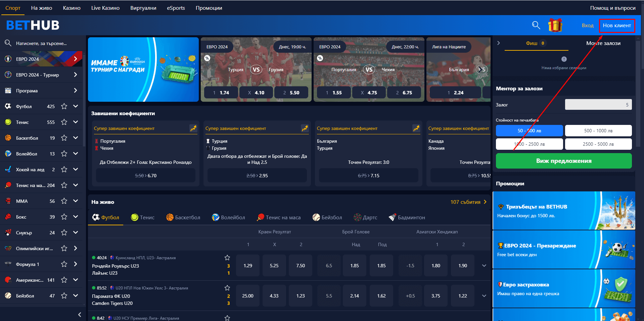Open the eSports top menu
The image size is (644, 321).
pos(176,8)
